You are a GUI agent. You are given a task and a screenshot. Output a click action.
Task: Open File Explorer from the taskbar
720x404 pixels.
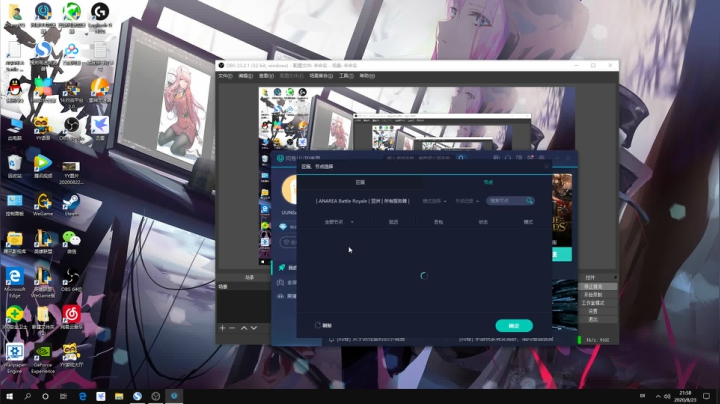(x=119, y=396)
